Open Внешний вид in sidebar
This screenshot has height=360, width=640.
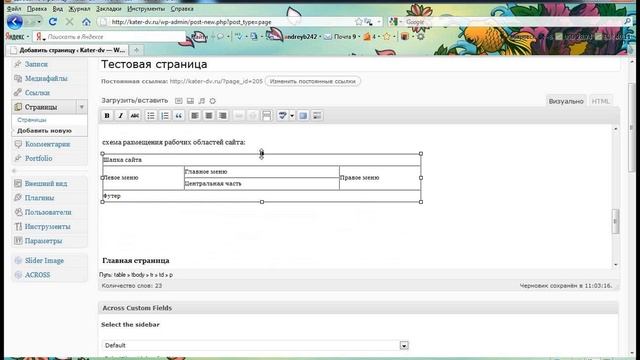(46, 184)
